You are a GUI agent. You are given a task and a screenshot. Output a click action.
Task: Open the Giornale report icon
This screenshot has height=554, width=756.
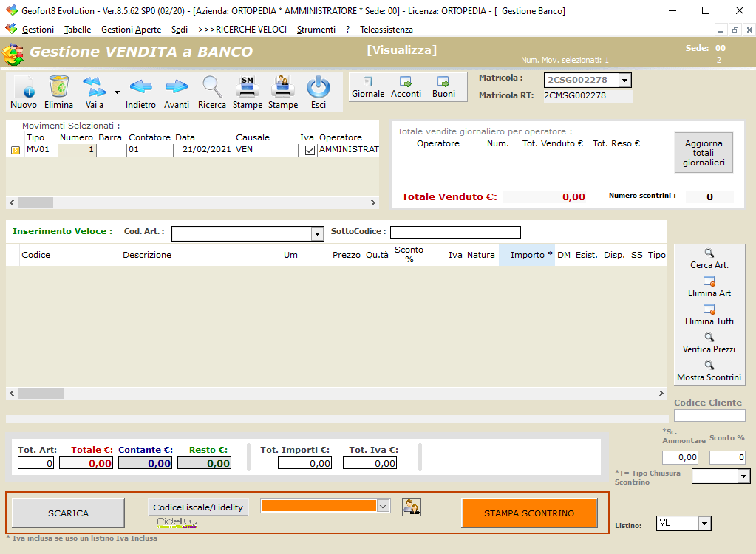click(368, 83)
